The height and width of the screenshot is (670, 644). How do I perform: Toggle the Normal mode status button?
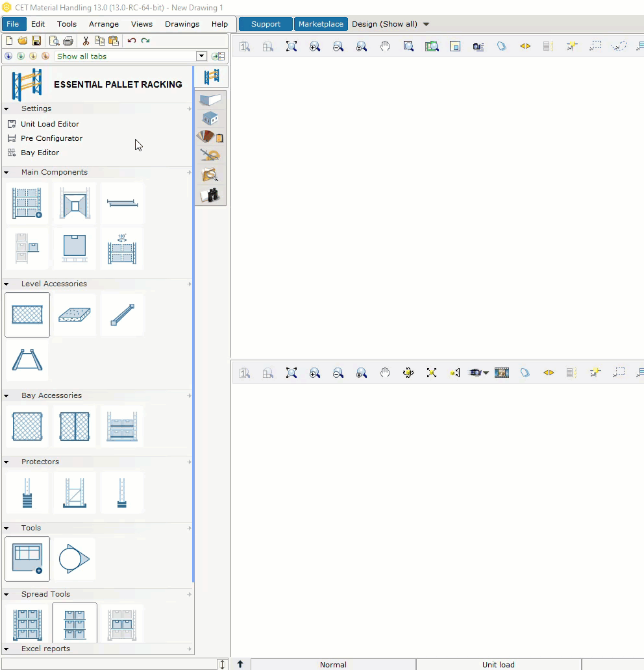333,664
